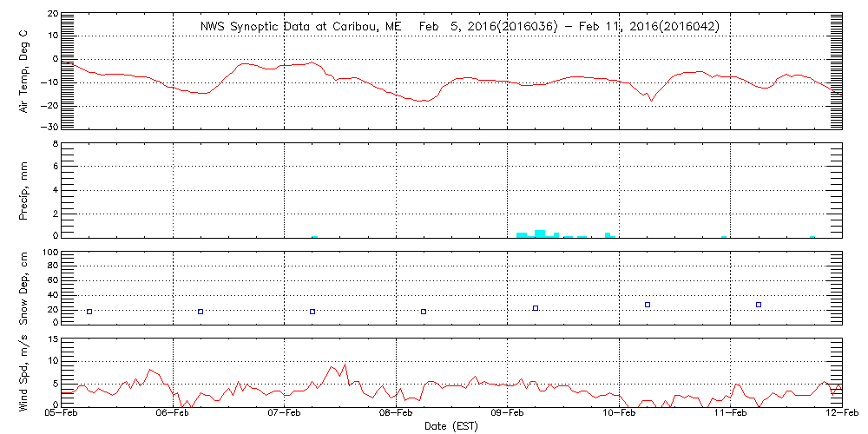868x434 pixels.
Task: Select the 'Precip, mm' axis label
Action: tap(23, 190)
